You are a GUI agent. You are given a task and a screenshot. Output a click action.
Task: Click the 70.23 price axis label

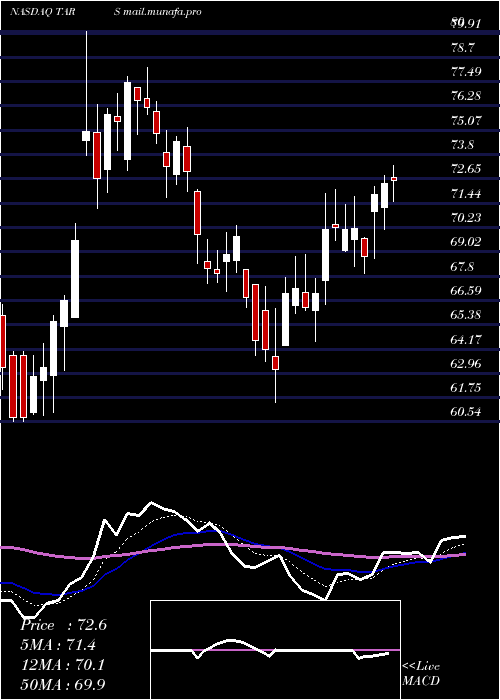(x=467, y=217)
